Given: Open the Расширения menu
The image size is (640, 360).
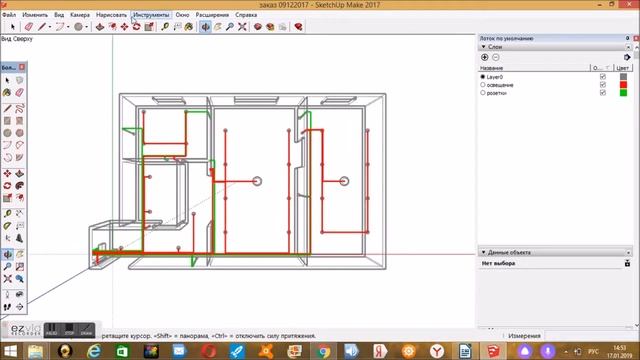Looking at the screenshot, I should pyautogui.click(x=212, y=15).
